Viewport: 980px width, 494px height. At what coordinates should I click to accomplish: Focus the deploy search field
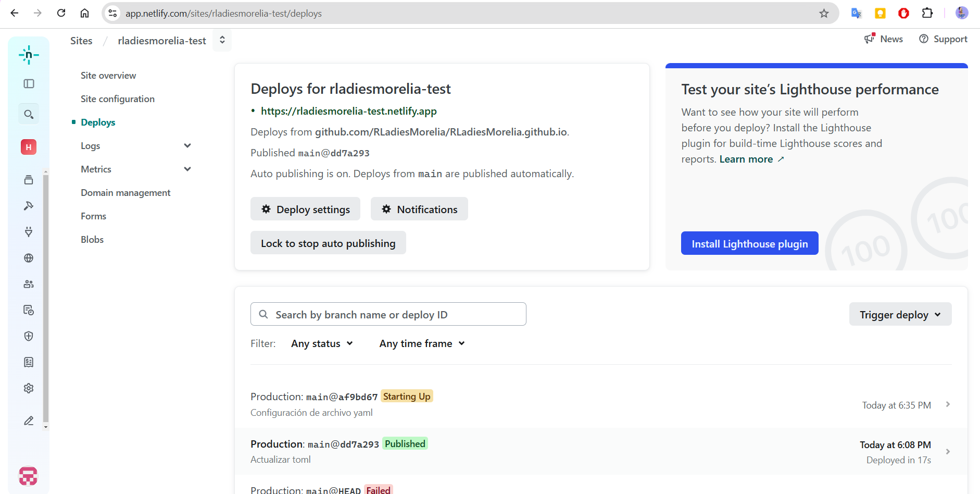point(388,314)
